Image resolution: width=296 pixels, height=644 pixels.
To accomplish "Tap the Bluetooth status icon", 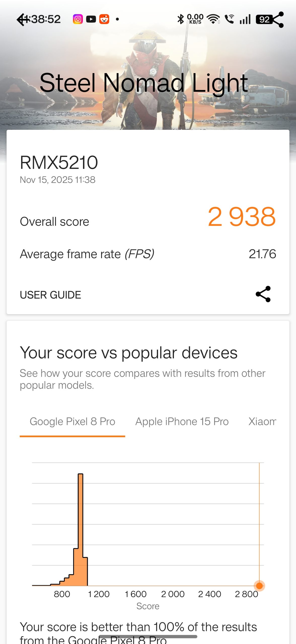I will [x=180, y=19].
